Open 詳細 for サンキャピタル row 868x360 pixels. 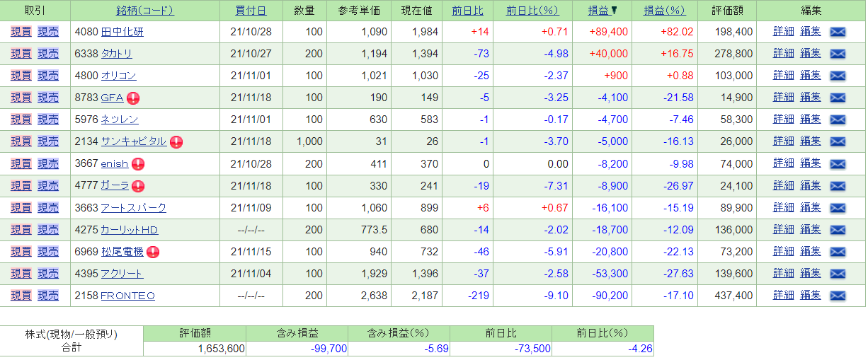(x=784, y=141)
